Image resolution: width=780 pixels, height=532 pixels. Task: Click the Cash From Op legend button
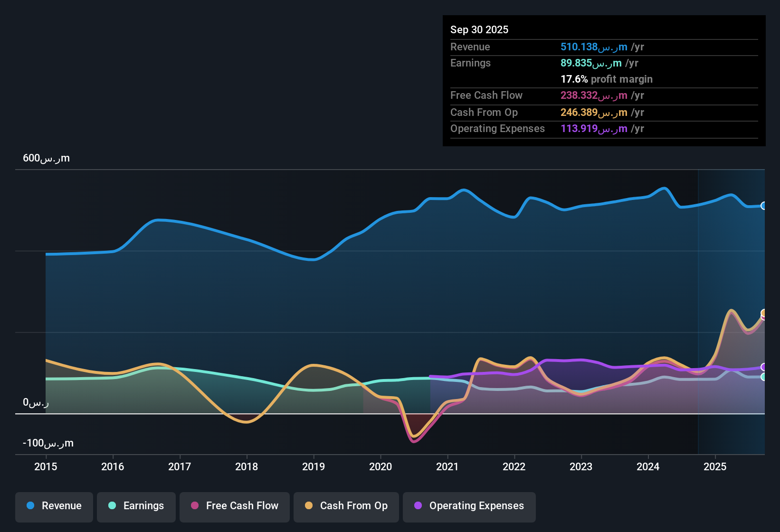(346, 506)
